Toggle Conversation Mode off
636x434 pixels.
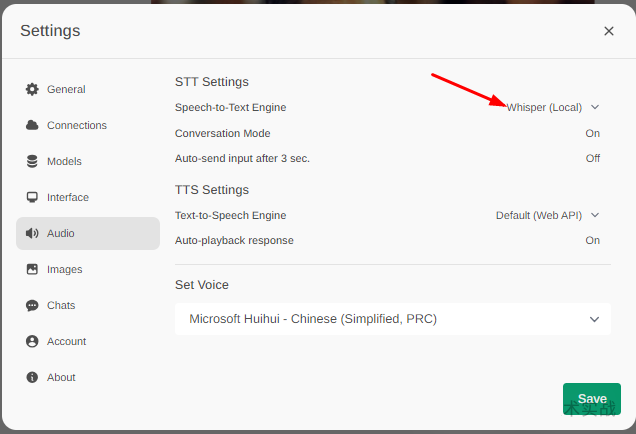click(x=592, y=133)
